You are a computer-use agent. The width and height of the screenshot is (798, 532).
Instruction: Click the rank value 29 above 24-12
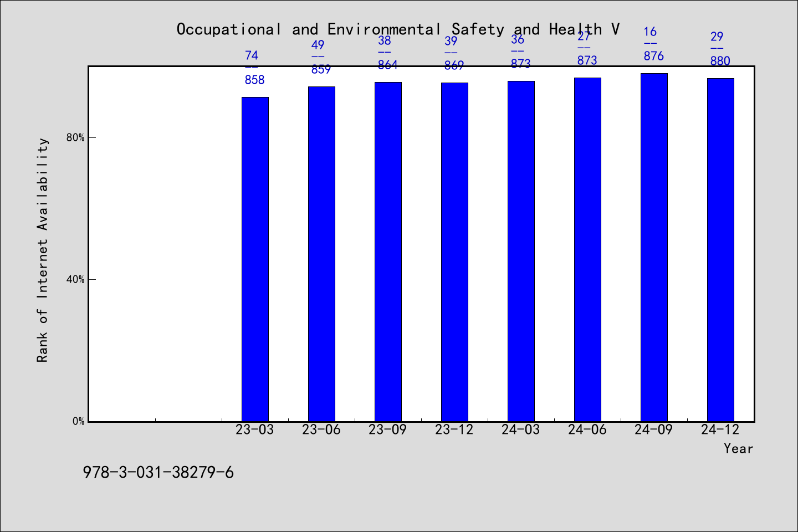point(717,37)
